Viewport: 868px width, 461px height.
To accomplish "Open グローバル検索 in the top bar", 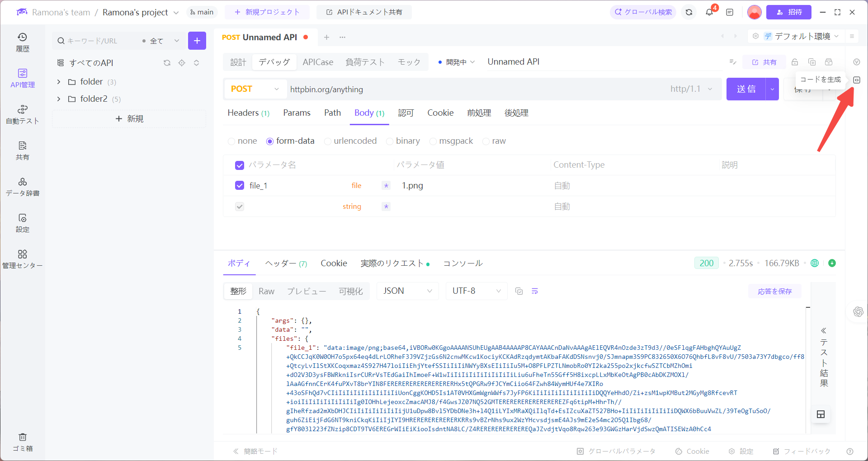I will (642, 12).
